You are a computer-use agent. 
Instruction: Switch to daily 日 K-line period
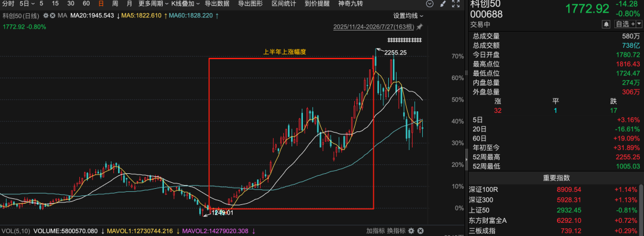pyautogui.click(x=101, y=4)
